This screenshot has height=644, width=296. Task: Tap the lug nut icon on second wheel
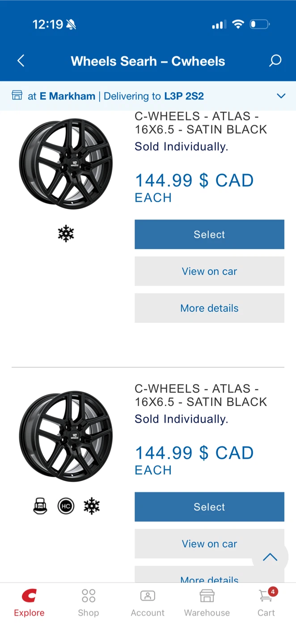point(40,506)
